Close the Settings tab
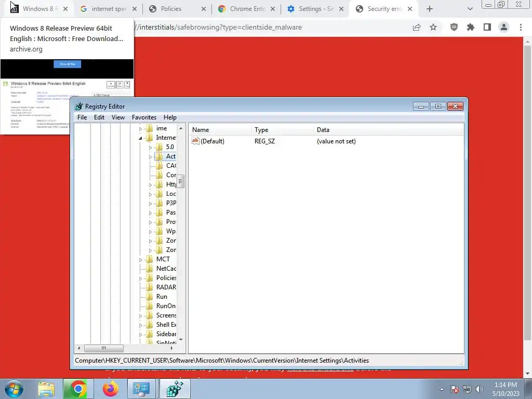The image size is (532, 399). 341,9
